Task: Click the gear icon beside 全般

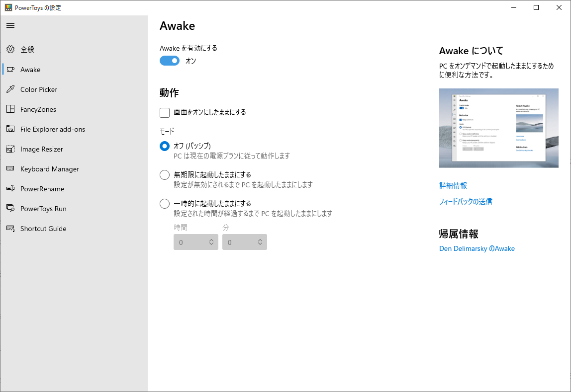Action: 10,50
